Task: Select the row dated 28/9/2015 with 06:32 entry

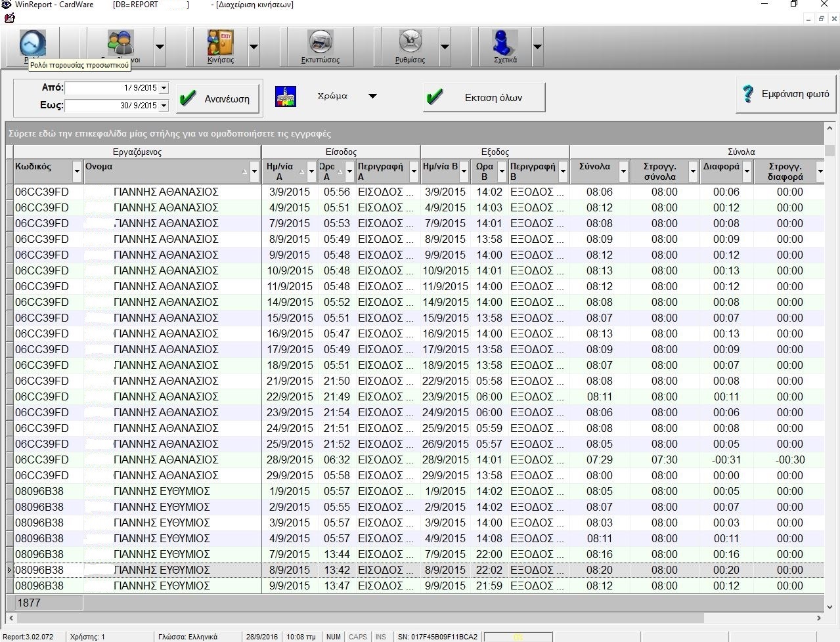Action: click(289, 460)
